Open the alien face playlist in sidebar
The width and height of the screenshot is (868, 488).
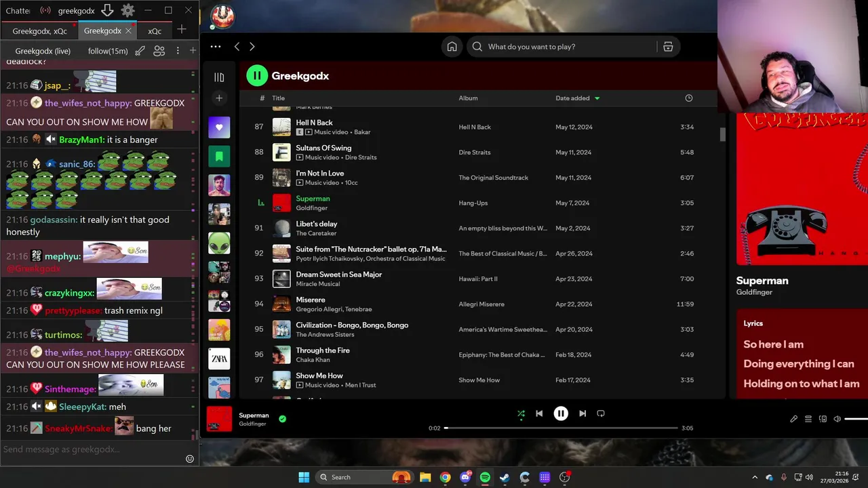coord(219,243)
